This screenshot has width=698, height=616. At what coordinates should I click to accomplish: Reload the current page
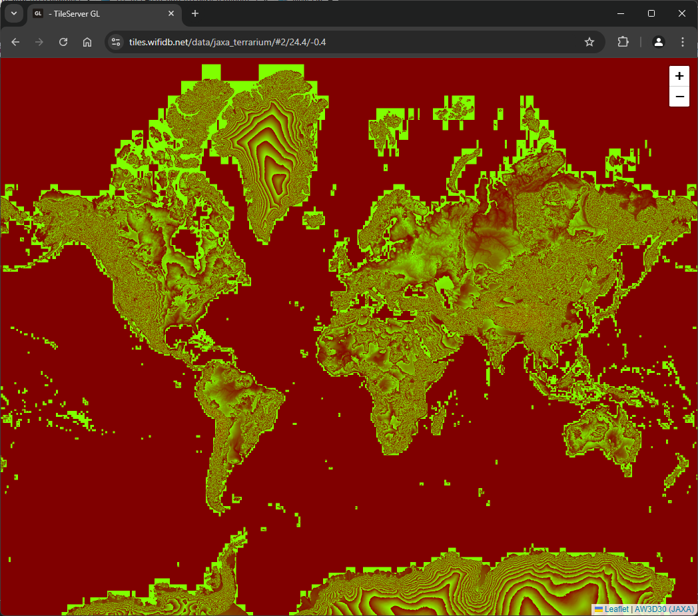pos(63,42)
